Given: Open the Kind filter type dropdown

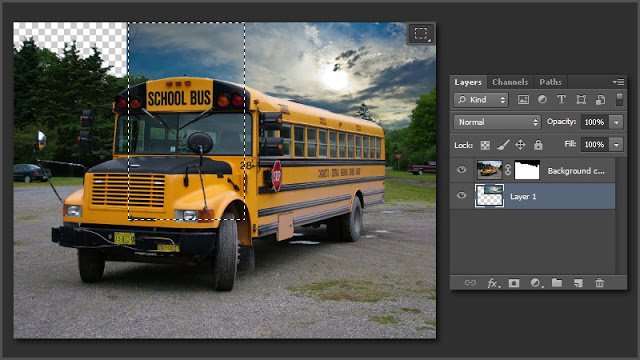Looking at the screenshot, I should point(481,100).
